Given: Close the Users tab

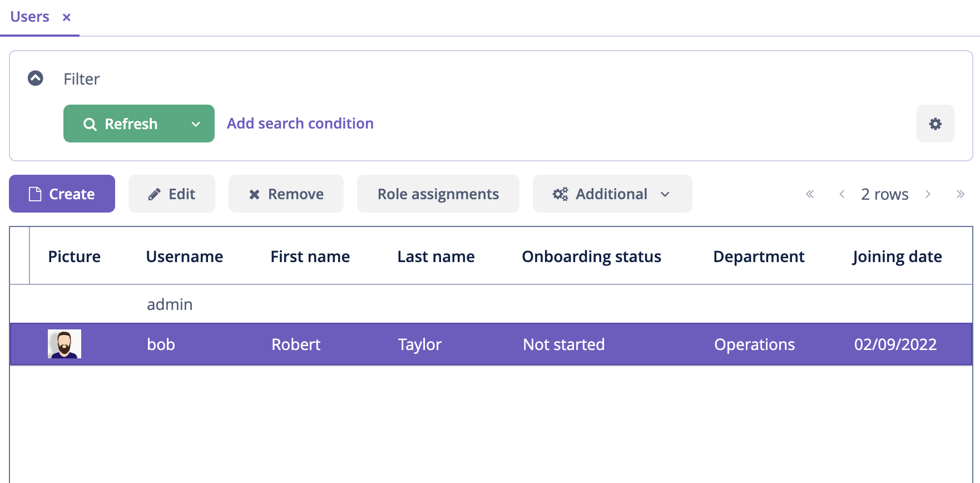Looking at the screenshot, I should tap(67, 17).
